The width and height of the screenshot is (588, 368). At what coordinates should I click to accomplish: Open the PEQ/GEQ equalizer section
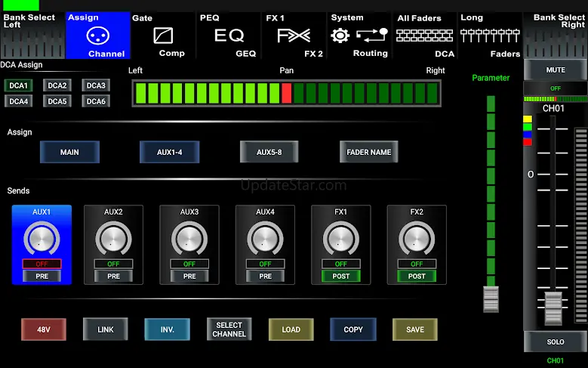point(229,36)
